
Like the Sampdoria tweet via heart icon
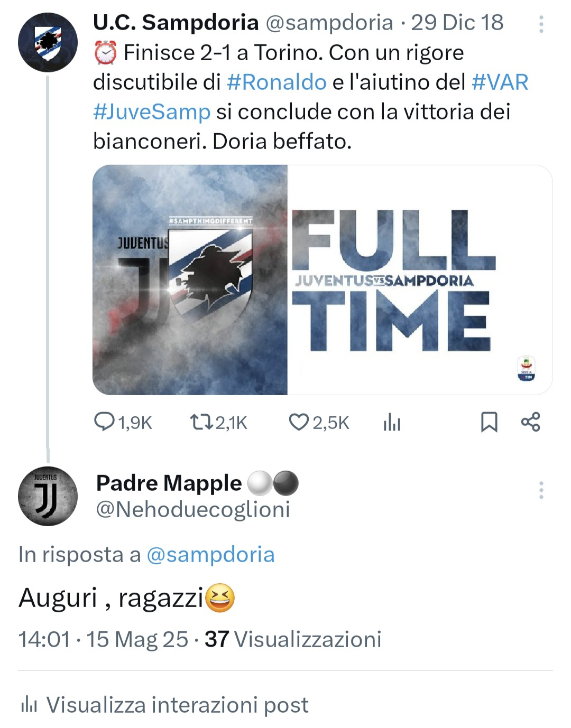pyautogui.click(x=299, y=422)
